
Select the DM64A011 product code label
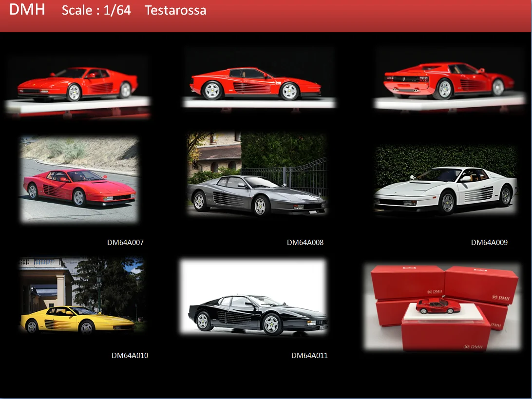(x=310, y=356)
